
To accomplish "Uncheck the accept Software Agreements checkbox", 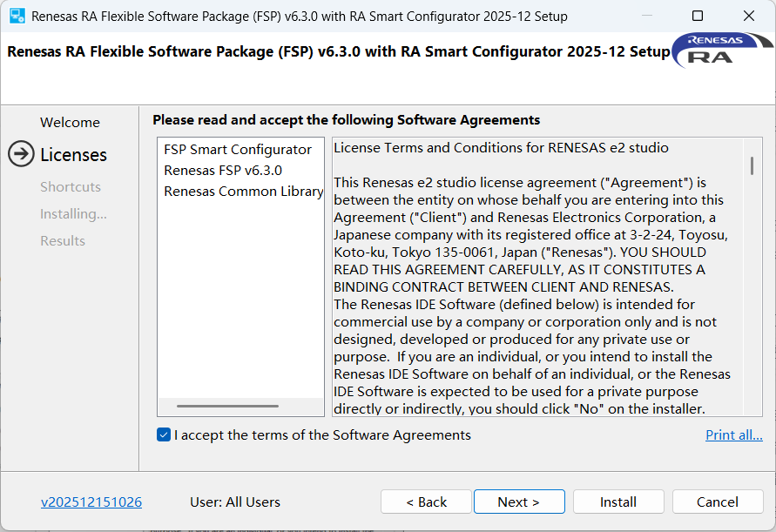I will [164, 435].
